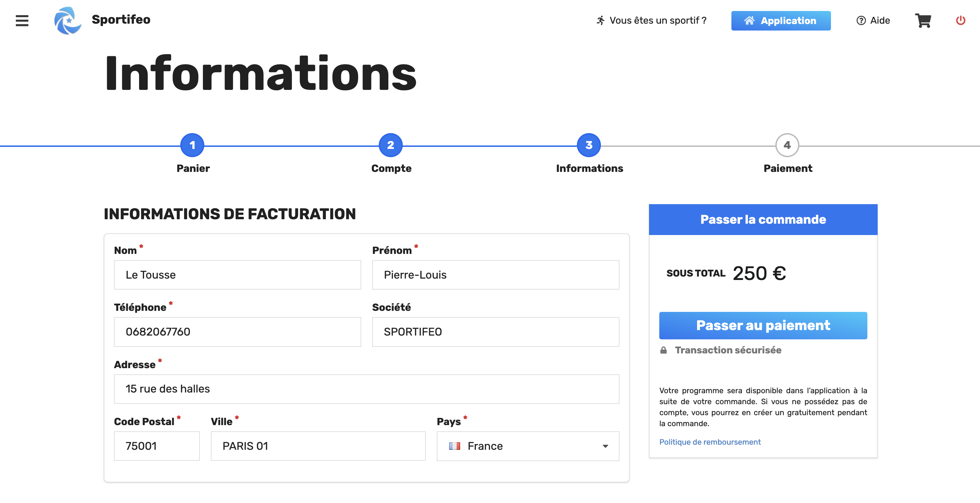The height and width of the screenshot is (503, 980).
Task: Focus the Adresse input field
Action: tap(366, 389)
